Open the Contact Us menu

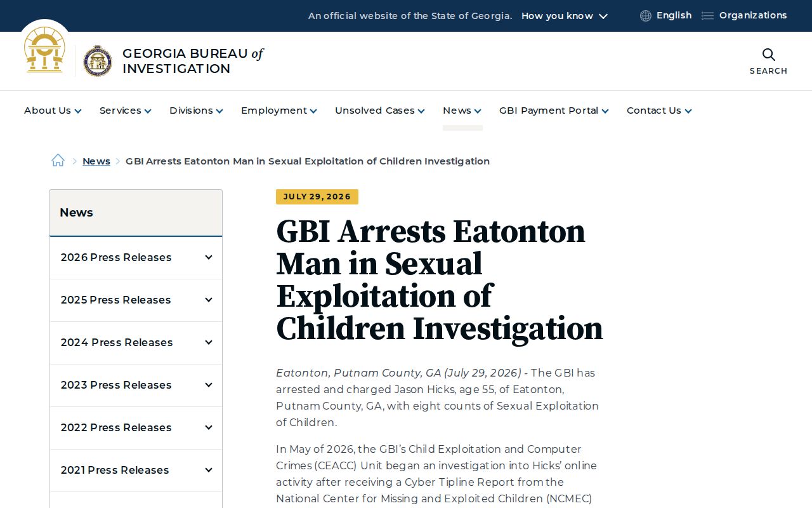[x=659, y=110]
